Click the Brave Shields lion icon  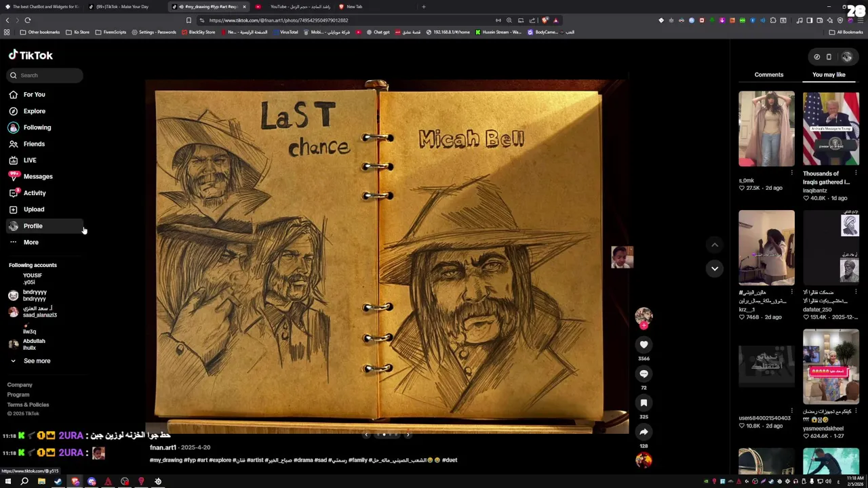click(545, 20)
